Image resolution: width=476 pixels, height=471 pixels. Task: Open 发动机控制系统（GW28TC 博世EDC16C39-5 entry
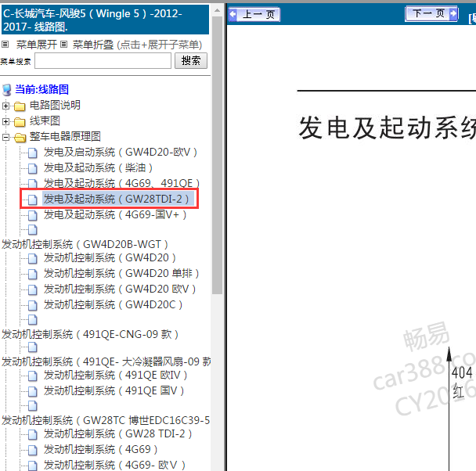(106, 421)
